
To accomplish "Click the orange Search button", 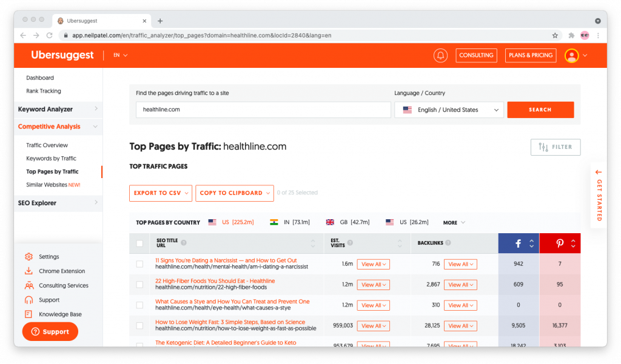I will [x=540, y=110].
